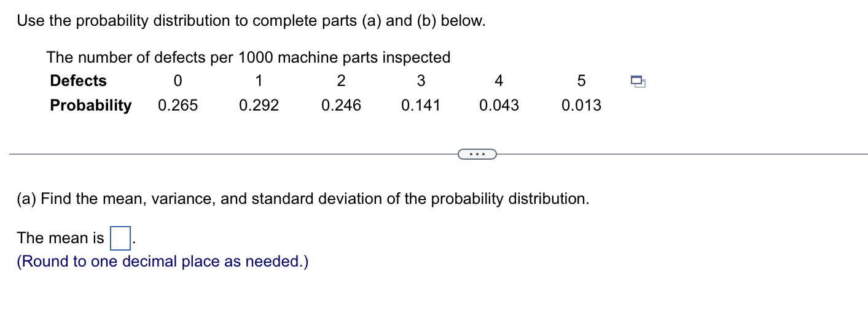Select defects count 5 in table

tap(582, 81)
